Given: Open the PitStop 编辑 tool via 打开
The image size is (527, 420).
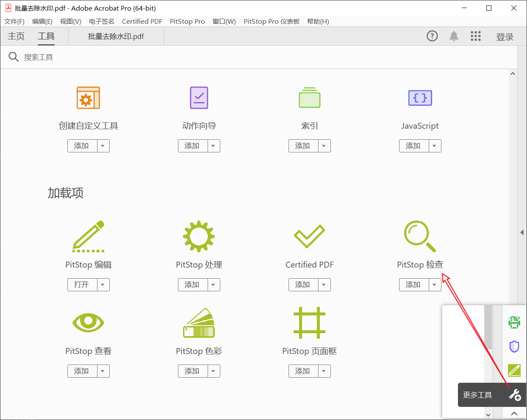Looking at the screenshot, I should (82, 285).
